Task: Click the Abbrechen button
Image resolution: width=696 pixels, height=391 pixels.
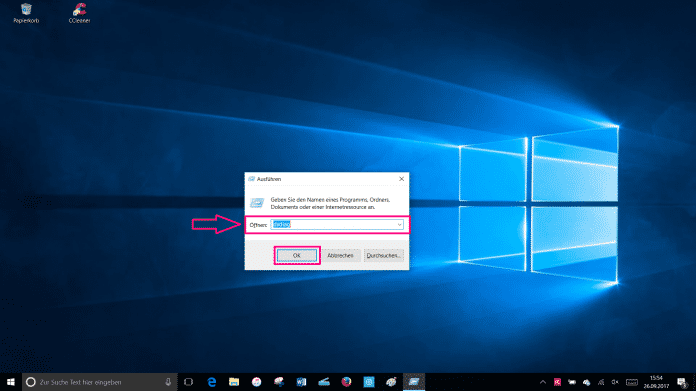Action: [340, 256]
